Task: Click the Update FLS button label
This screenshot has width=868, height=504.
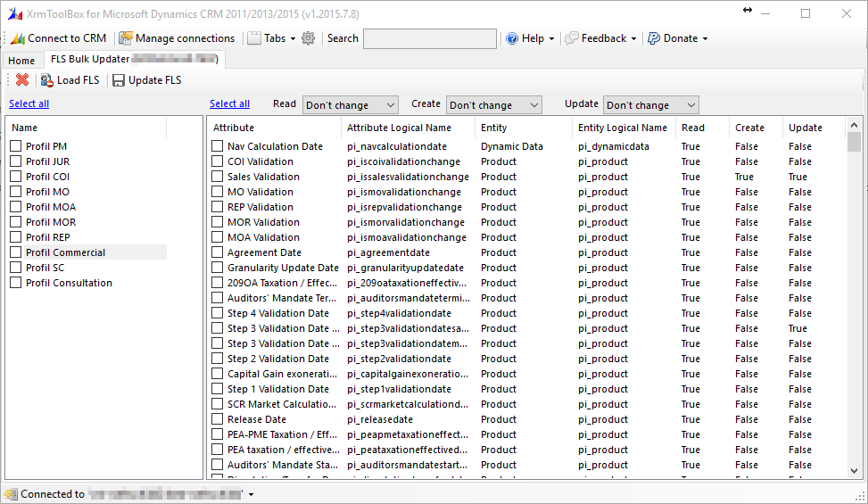Action: click(155, 80)
